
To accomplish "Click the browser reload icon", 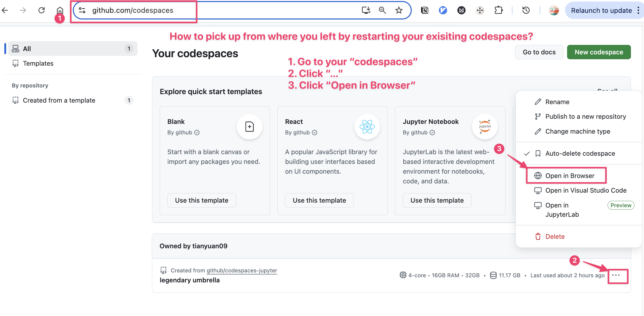I will 42,10.
